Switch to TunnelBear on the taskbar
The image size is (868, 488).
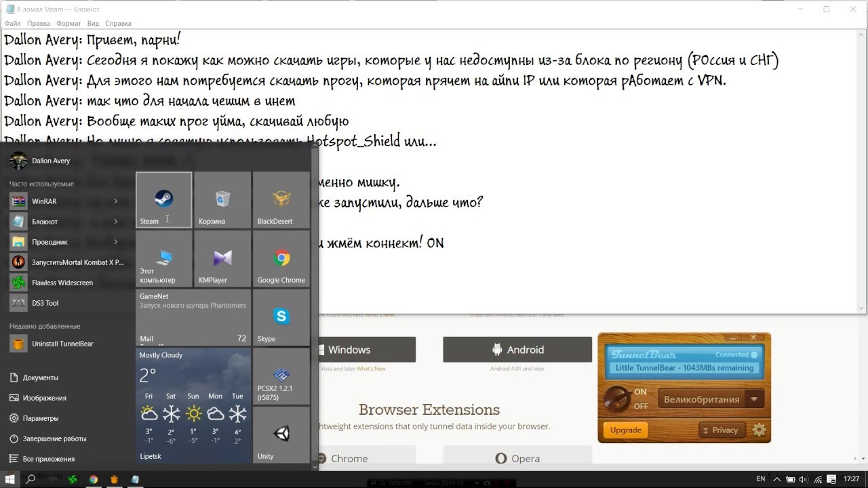click(x=114, y=479)
